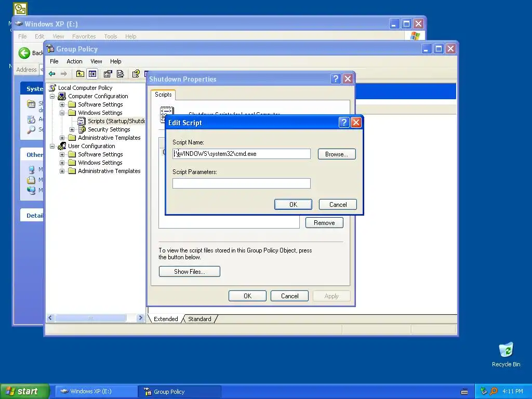The image size is (532, 399).
Task: Expand Software Settings under Computer Configuration
Action: point(62,104)
